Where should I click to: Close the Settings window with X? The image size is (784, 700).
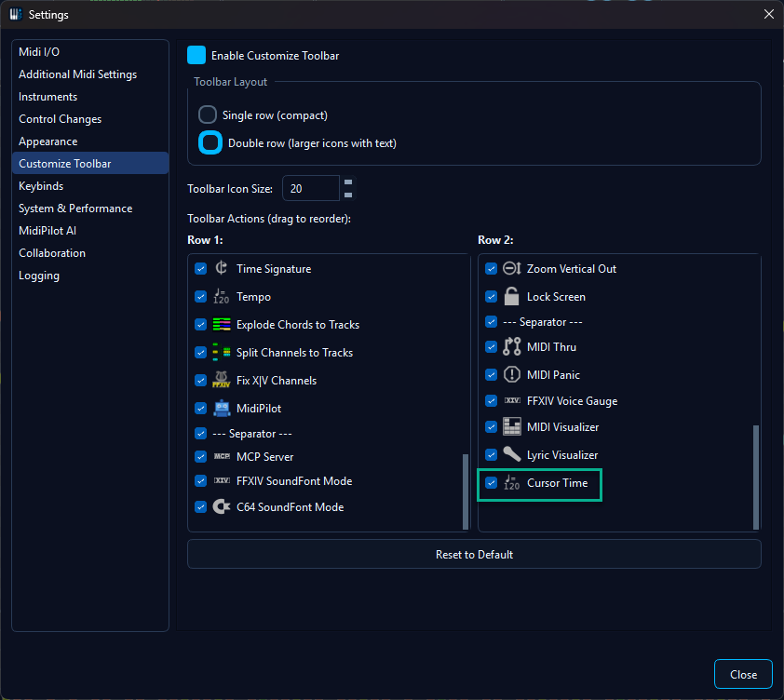click(769, 14)
